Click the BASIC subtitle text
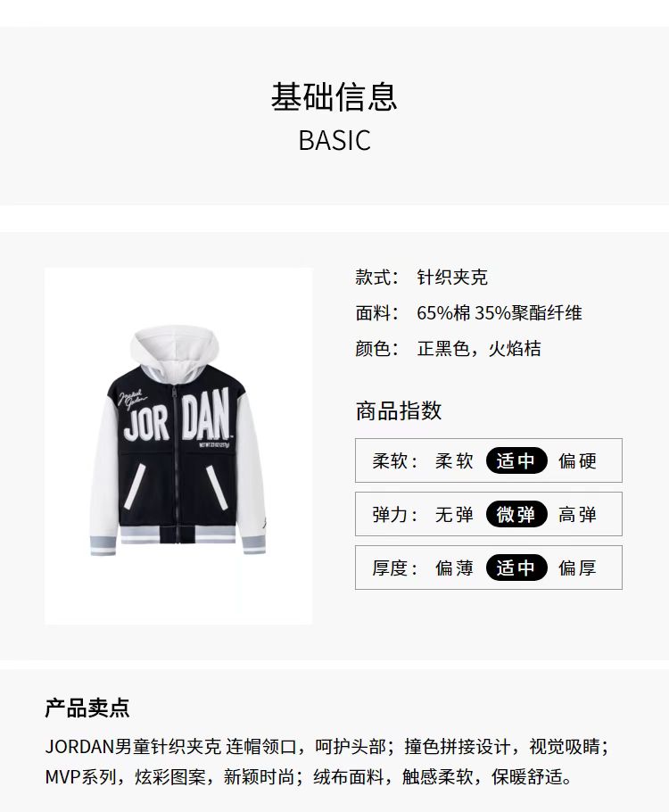 click(334, 140)
